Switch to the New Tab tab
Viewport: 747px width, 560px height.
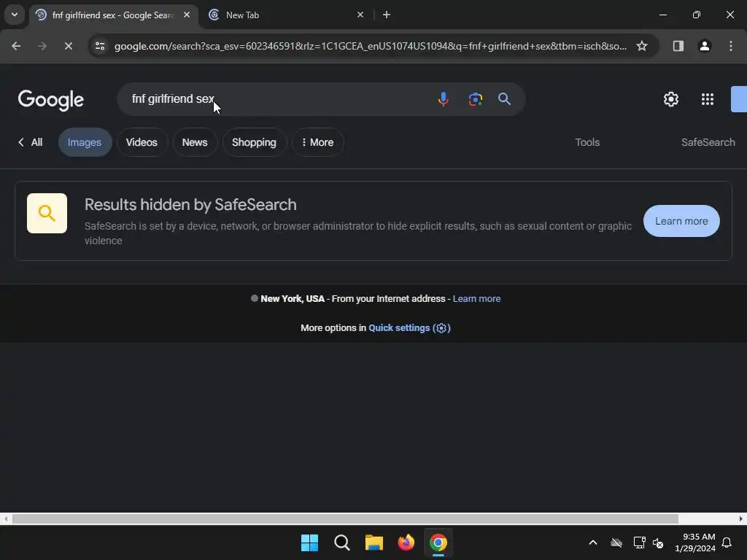(x=286, y=15)
